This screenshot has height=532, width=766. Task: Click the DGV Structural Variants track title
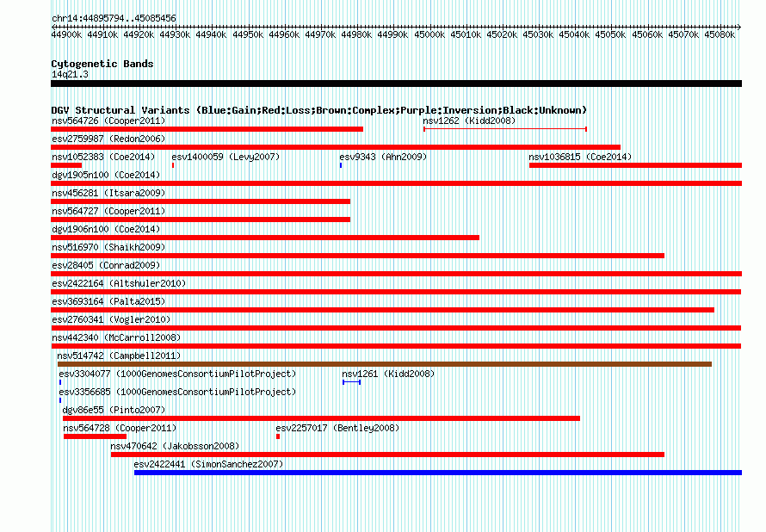click(319, 110)
